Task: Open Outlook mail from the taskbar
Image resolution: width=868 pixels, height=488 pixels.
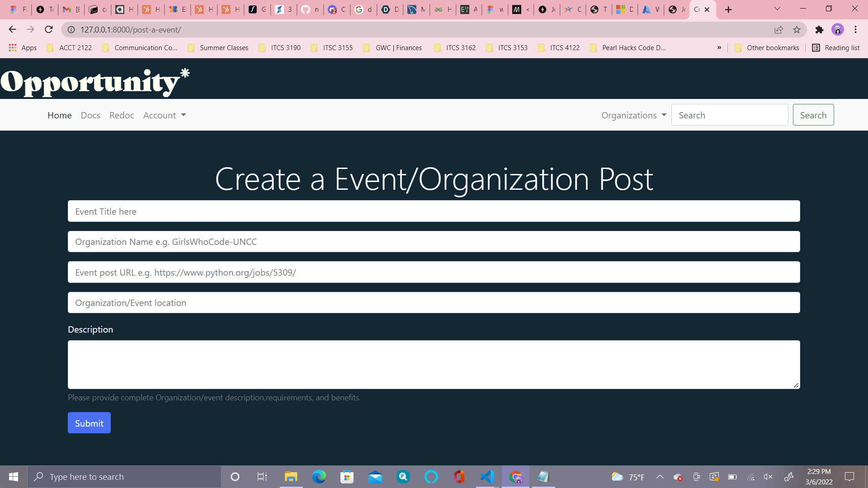Action: (x=375, y=476)
